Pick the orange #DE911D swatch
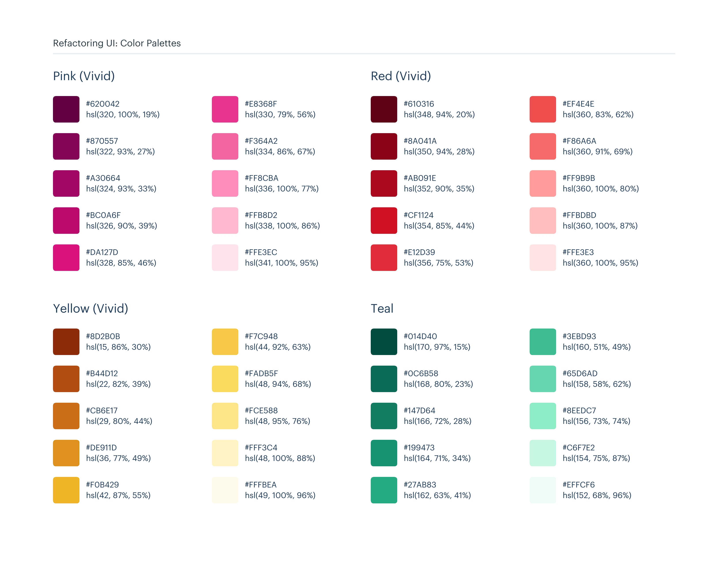The image size is (728, 563). (66, 453)
